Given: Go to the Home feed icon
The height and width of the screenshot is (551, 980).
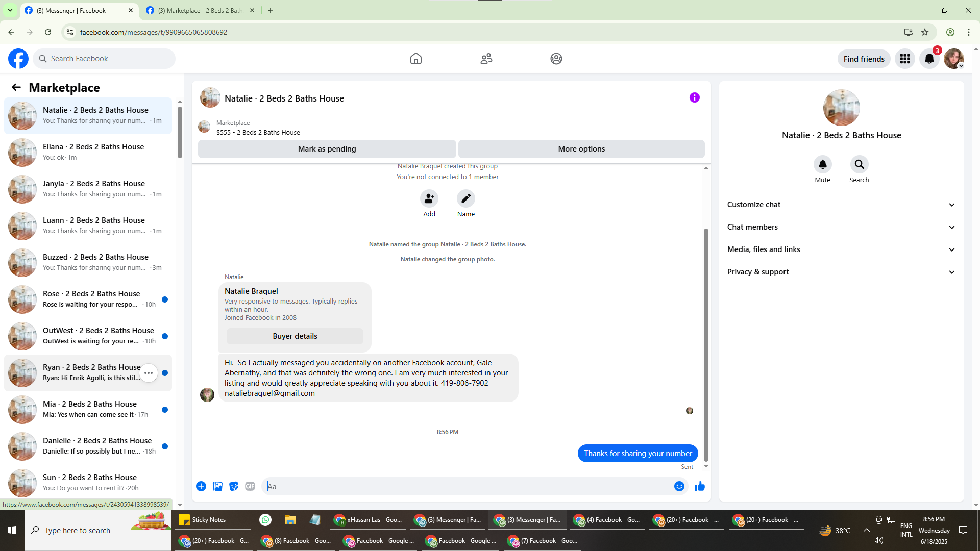Looking at the screenshot, I should pos(416,59).
